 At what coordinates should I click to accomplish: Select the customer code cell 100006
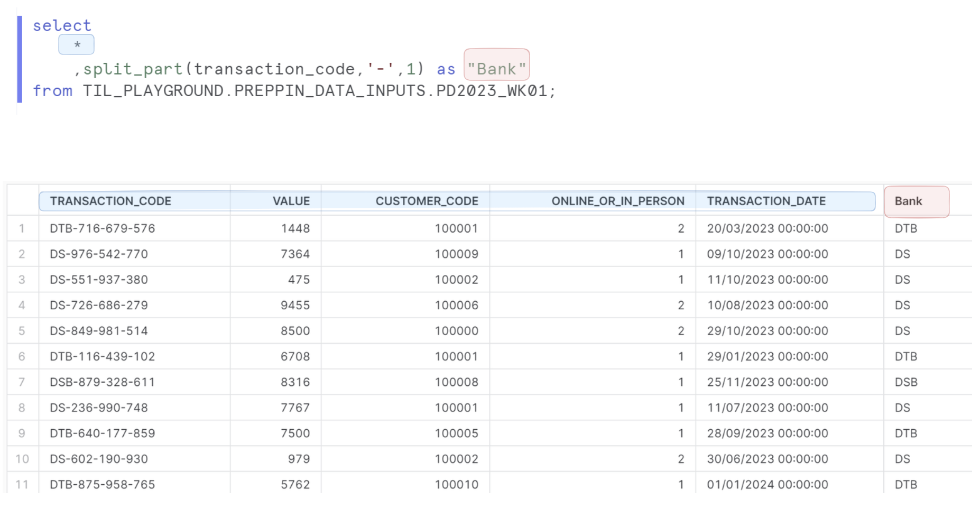(x=456, y=306)
